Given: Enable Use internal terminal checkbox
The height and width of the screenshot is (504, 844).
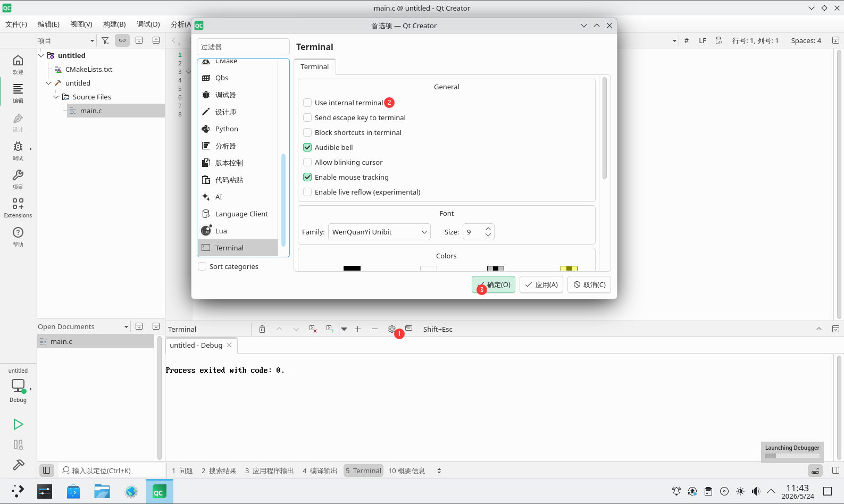Looking at the screenshot, I should coord(307,103).
